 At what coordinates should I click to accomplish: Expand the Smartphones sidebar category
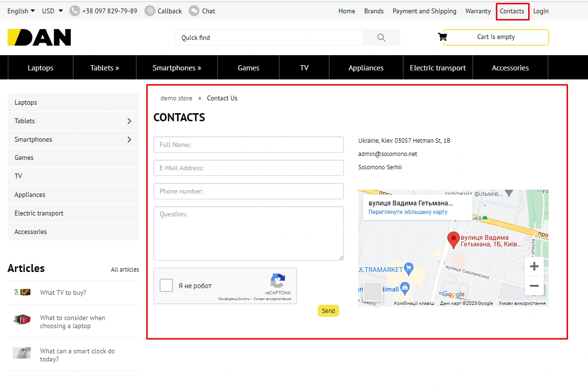tap(129, 140)
